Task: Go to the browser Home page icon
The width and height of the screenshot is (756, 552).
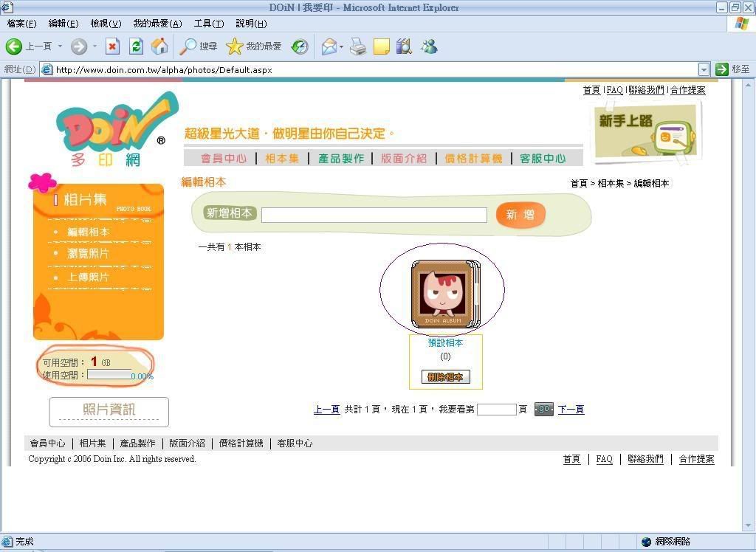Action: [159, 46]
